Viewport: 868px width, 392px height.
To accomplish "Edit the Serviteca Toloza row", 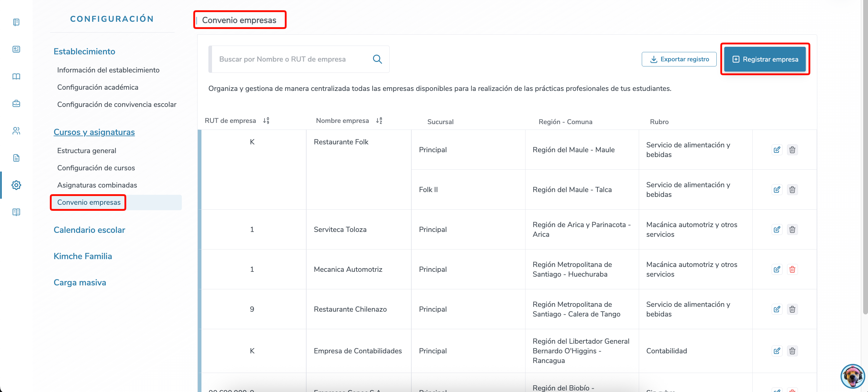I will click(777, 230).
